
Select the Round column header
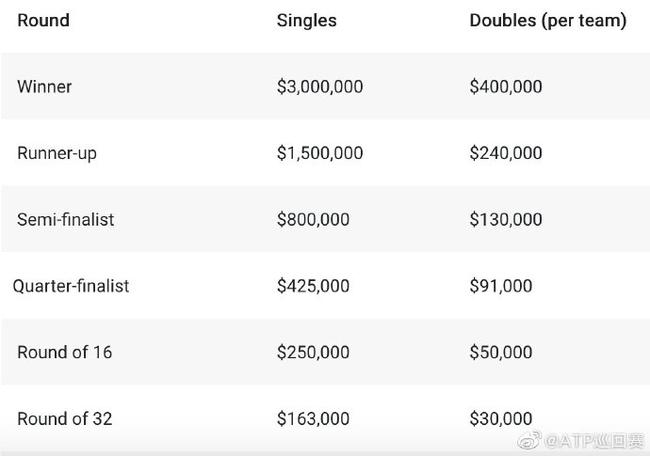click(x=44, y=20)
